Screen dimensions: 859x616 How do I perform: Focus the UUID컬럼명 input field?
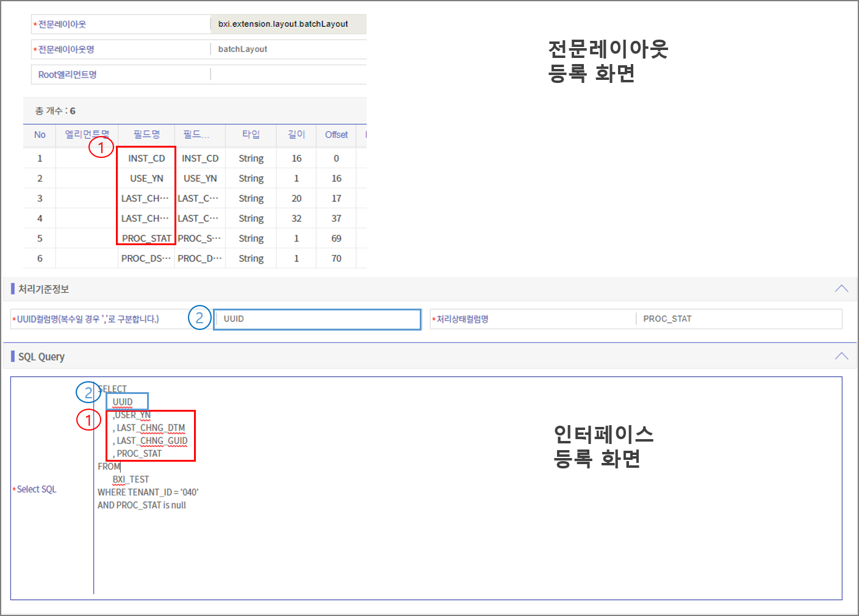(x=317, y=319)
